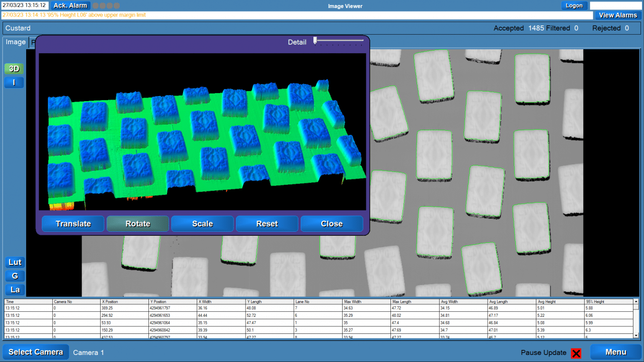Viewport: 644px width, 362px height.
Task: View the alarms list
Action: [x=618, y=15]
